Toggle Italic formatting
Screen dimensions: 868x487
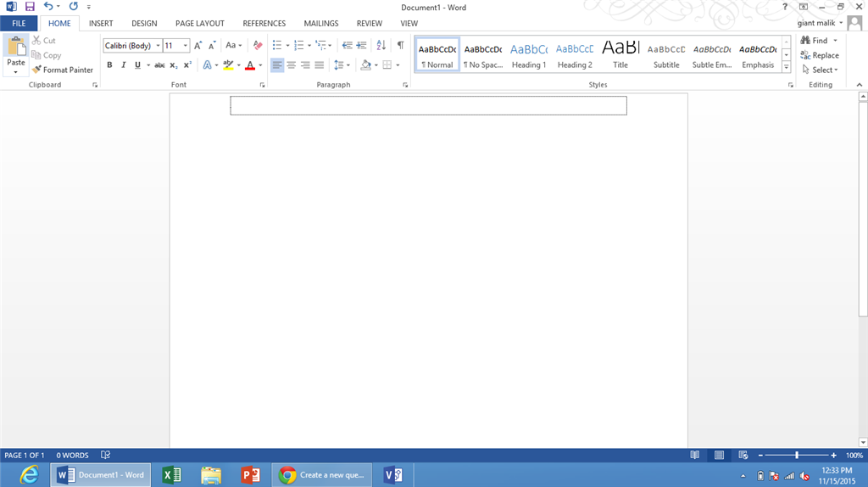pyautogui.click(x=124, y=65)
